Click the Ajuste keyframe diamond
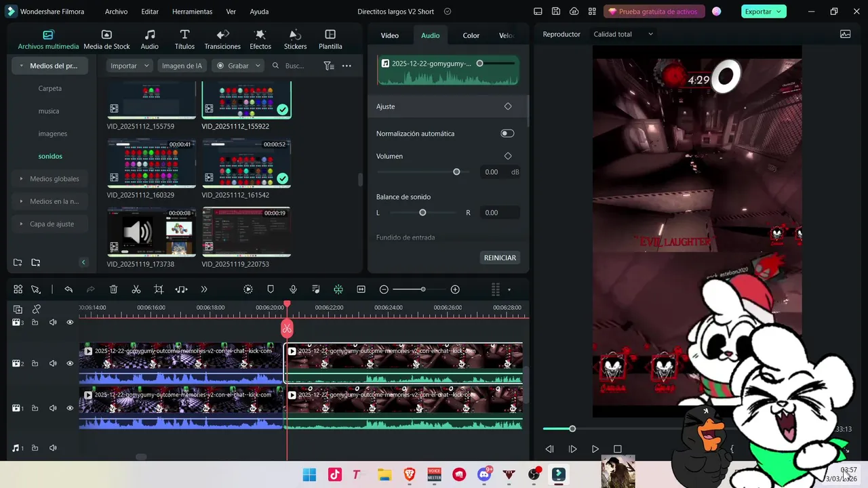868x488 pixels. point(508,106)
